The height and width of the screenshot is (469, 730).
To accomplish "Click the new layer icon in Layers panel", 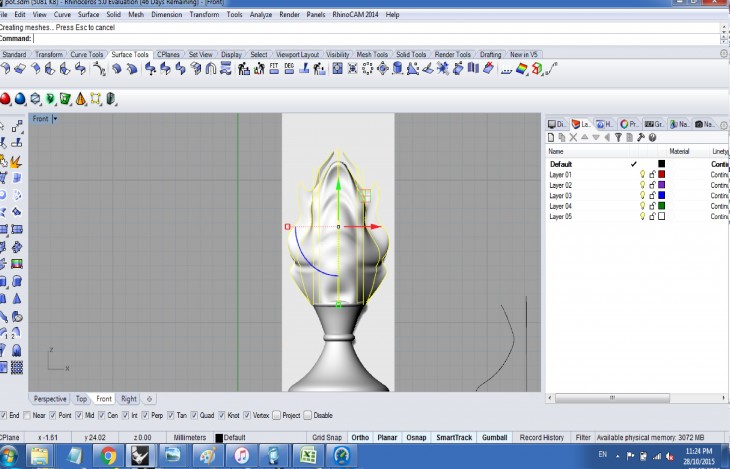I will (552, 137).
